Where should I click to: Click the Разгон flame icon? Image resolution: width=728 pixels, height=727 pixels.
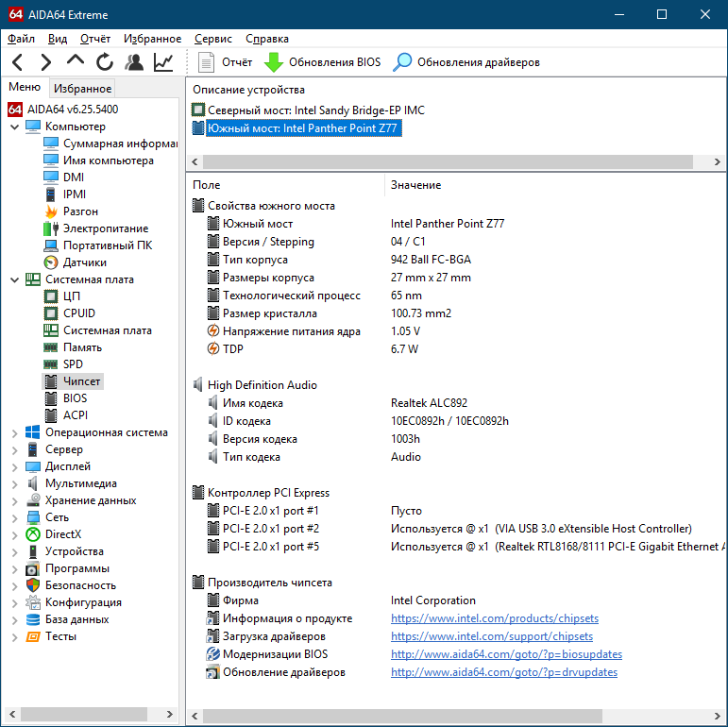[x=51, y=211]
